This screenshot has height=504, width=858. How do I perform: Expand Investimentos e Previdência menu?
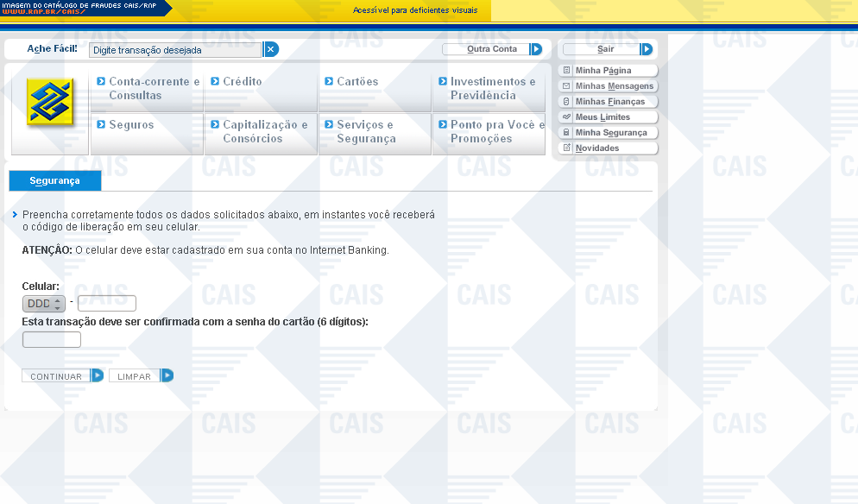point(492,89)
